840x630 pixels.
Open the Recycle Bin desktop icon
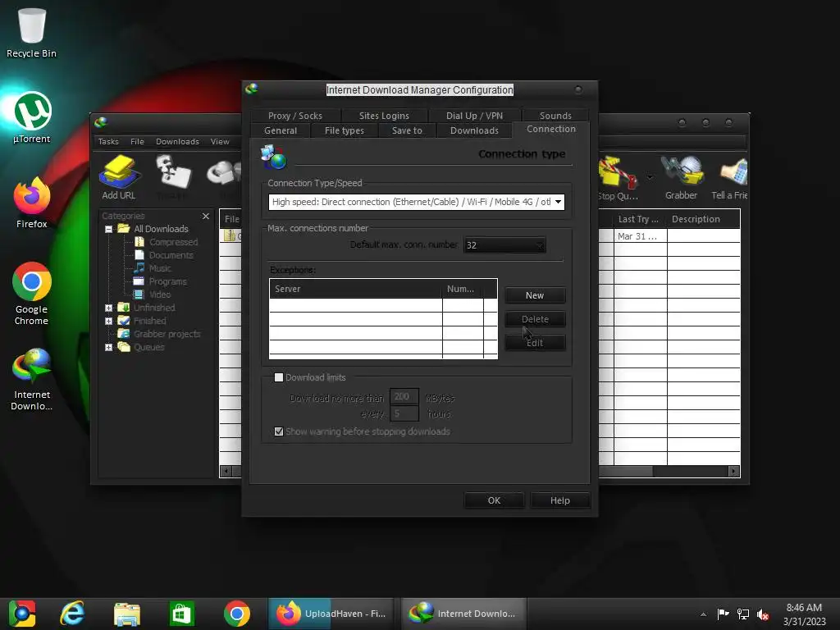[x=32, y=33]
